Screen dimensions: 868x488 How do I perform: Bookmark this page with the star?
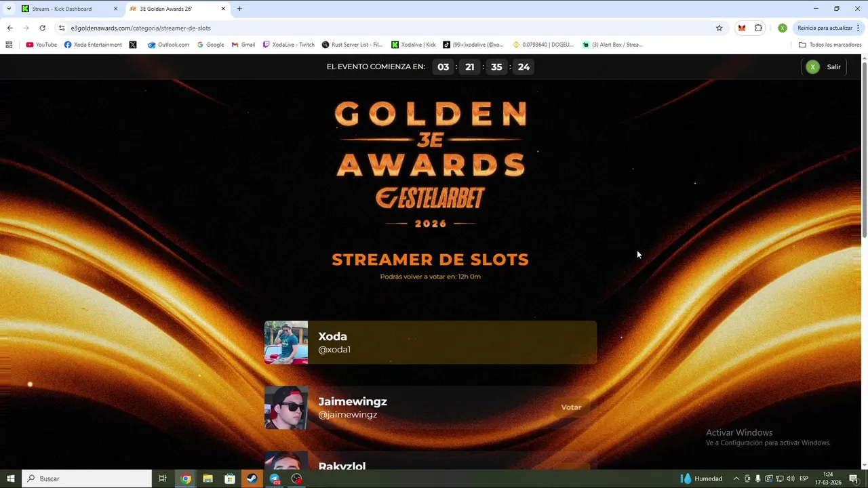coord(719,28)
